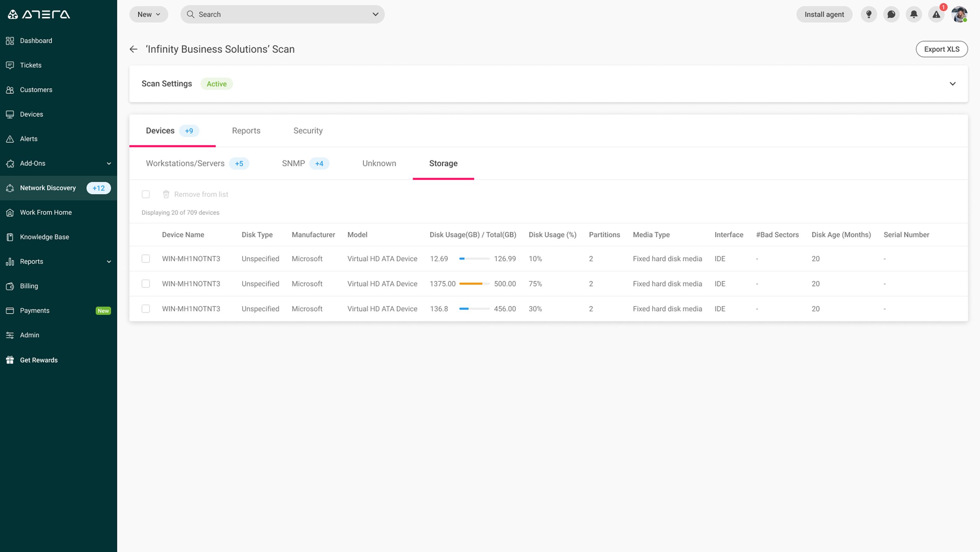This screenshot has height=552, width=980.
Task: Click the 30% disk usage bar
Action: point(474,309)
